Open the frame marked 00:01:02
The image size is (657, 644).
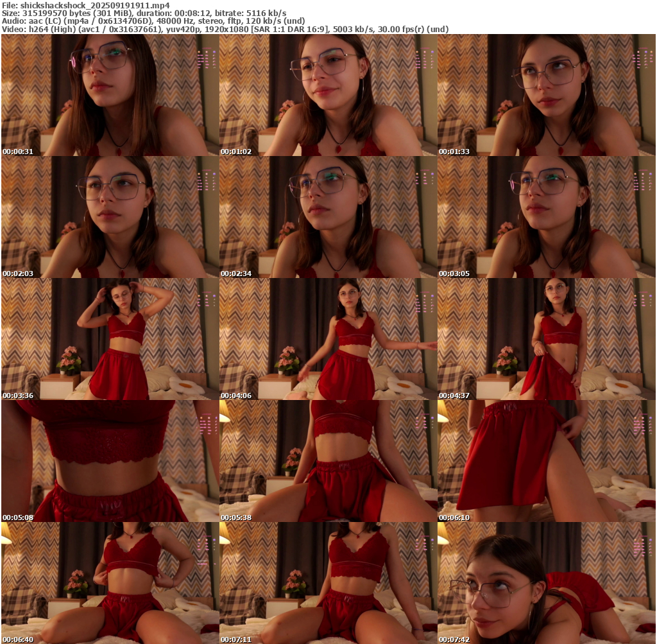[x=328, y=95]
